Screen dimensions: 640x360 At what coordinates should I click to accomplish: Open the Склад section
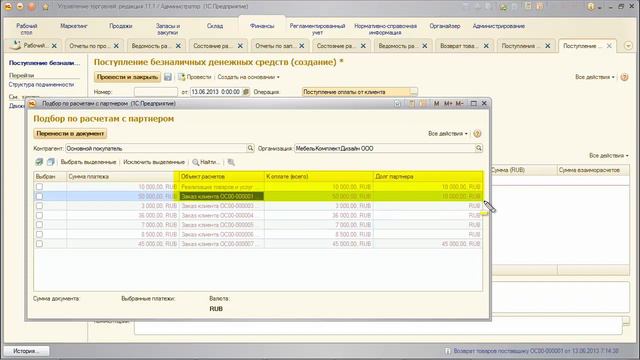(x=215, y=26)
